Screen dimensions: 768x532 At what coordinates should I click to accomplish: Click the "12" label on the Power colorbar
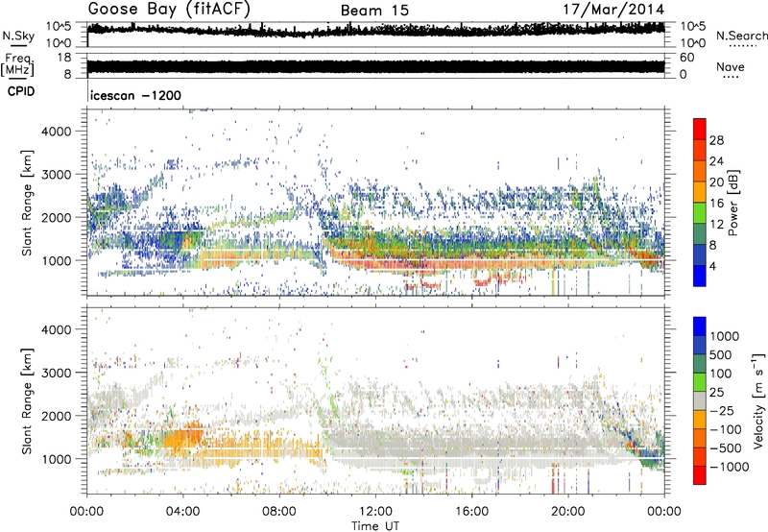(716, 225)
